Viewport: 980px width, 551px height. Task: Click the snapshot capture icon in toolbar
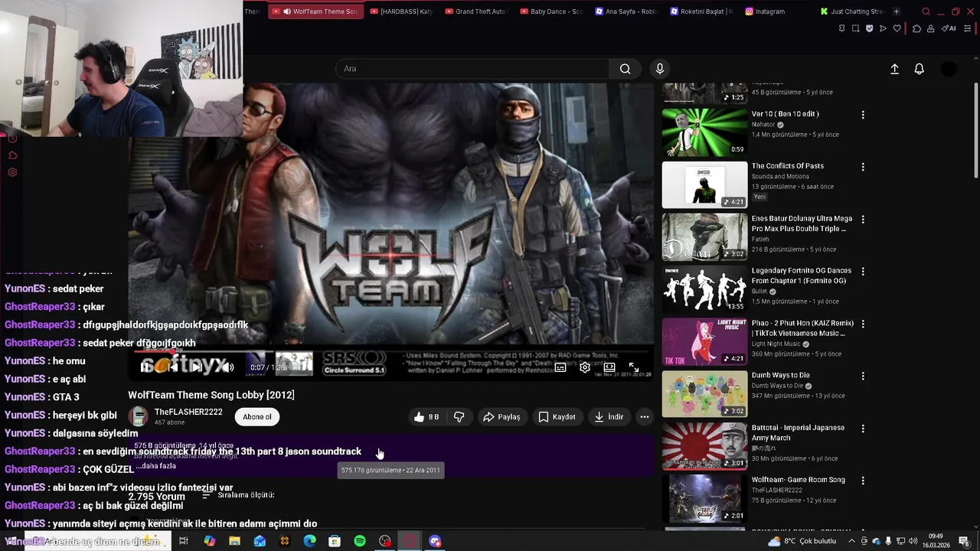point(855,28)
